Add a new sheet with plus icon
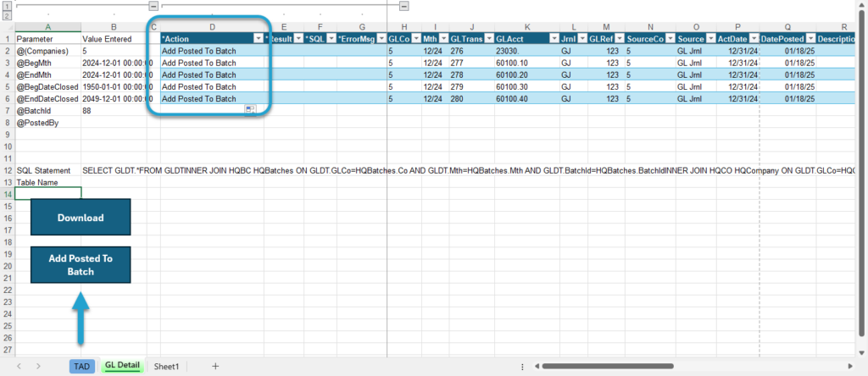This screenshot has width=868, height=376. click(x=216, y=366)
